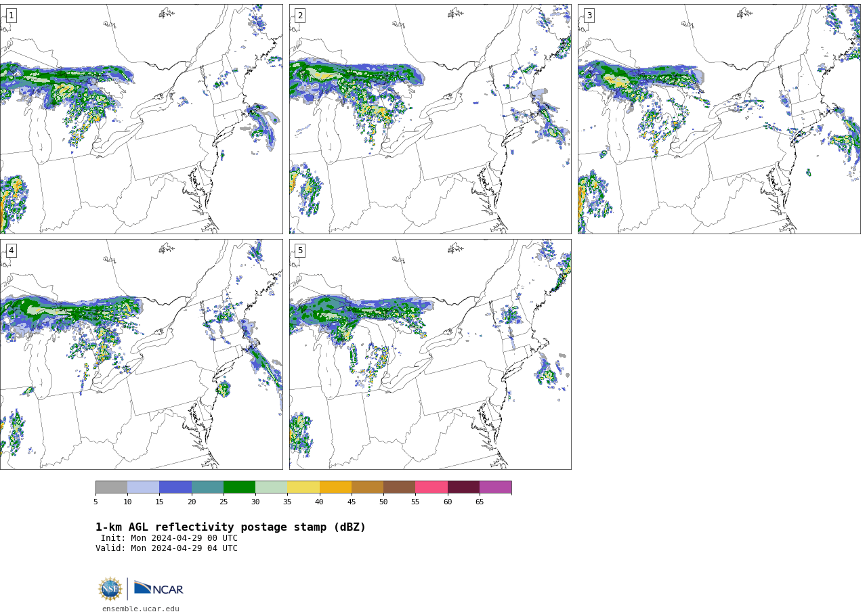Click the panel number 5 label

pos(300,250)
